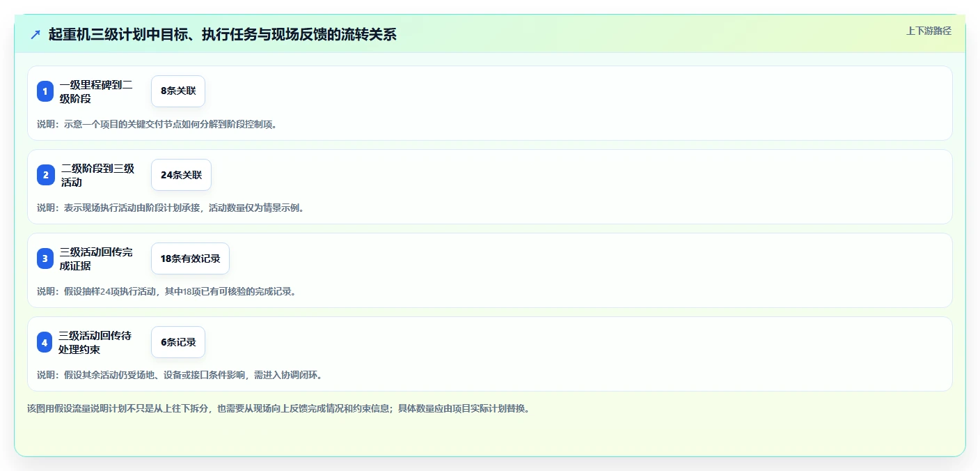
Task: Click the description about 场地、设备或接口条件
Action: click(180, 375)
